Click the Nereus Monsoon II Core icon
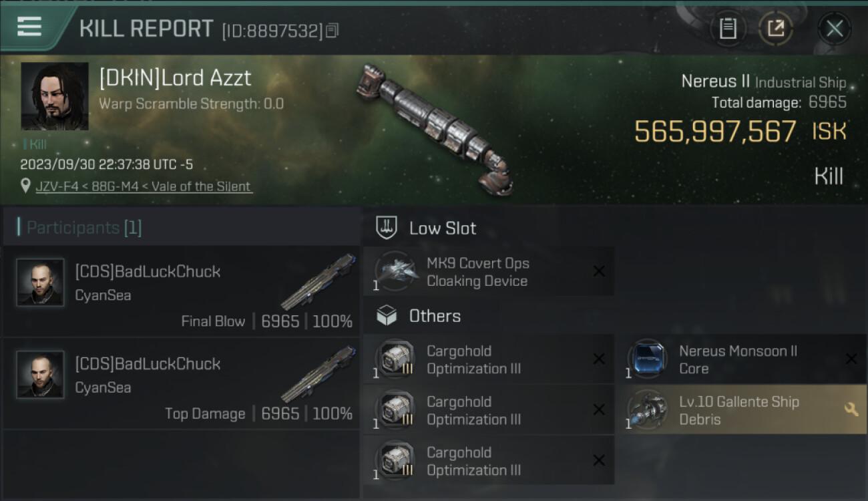The width and height of the screenshot is (868, 501). click(648, 359)
